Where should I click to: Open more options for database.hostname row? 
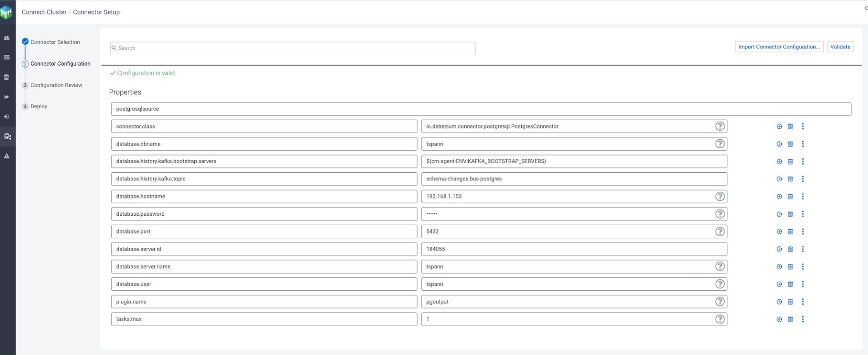click(803, 196)
